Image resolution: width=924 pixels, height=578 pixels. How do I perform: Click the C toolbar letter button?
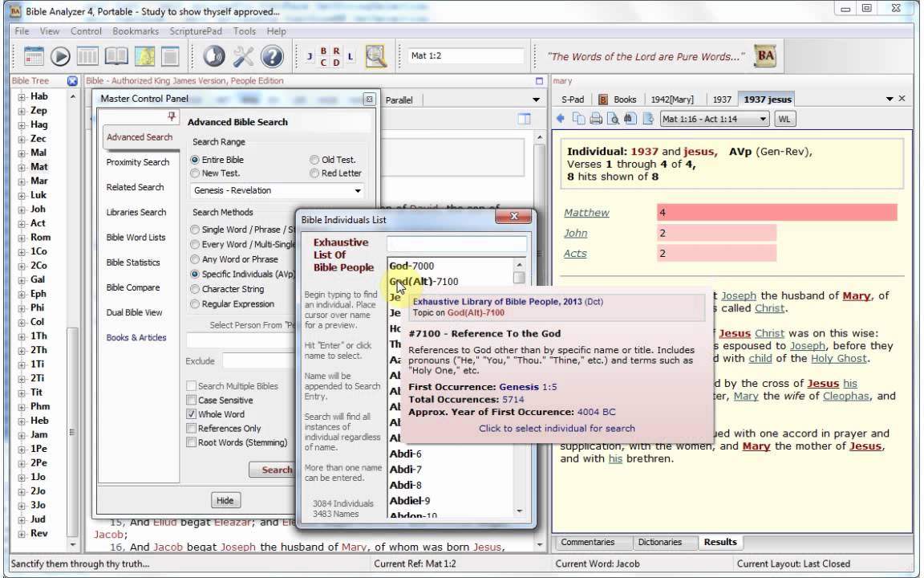323,63
